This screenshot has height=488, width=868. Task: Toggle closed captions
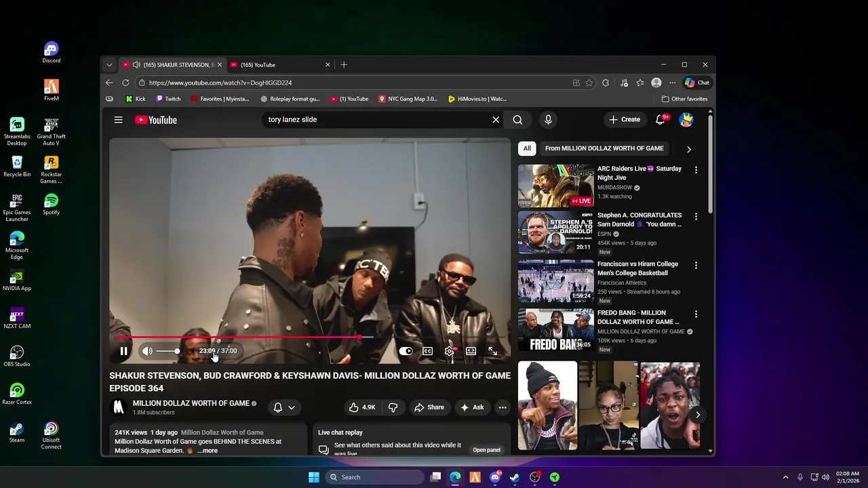427,351
